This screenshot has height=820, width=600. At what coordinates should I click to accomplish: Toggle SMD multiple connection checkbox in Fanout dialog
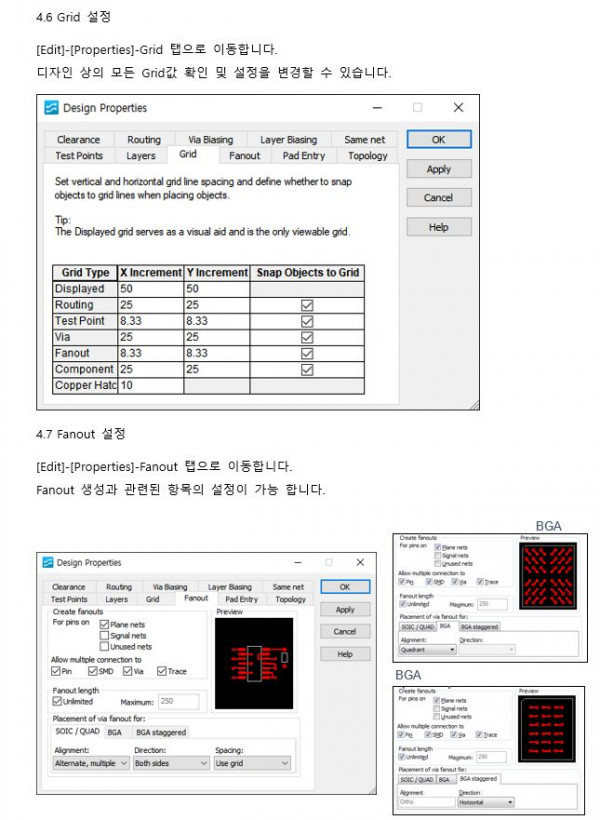click(x=93, y=671)
